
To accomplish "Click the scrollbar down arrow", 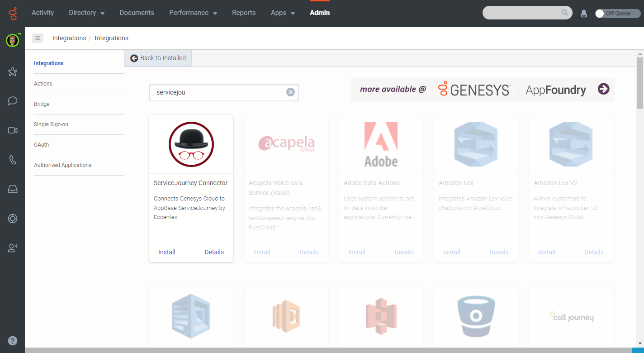I will point(640,343).
